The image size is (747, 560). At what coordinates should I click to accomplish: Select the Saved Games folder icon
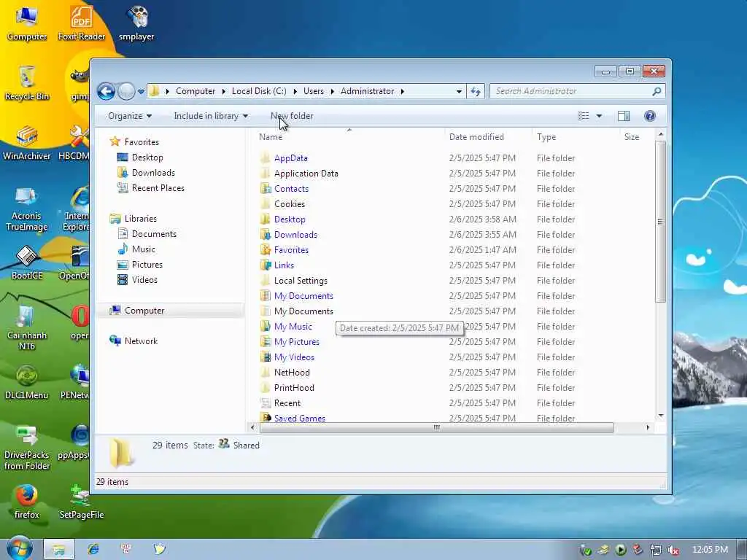(x=266, y=418)
